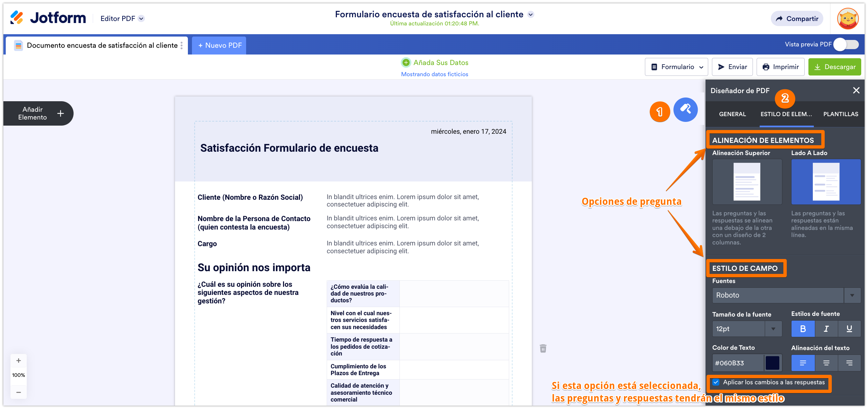Align text to the center

pos(826,363)
